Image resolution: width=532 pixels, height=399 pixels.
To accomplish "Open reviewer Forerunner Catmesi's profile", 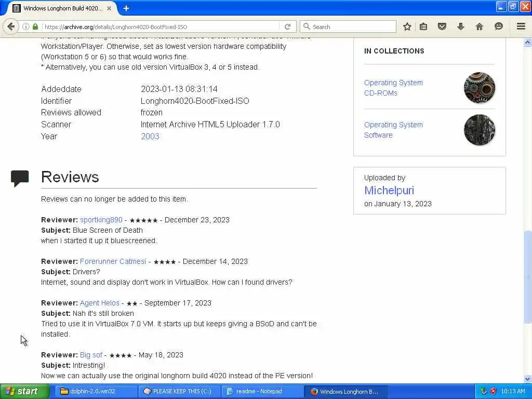I will (x=113, y=261).
